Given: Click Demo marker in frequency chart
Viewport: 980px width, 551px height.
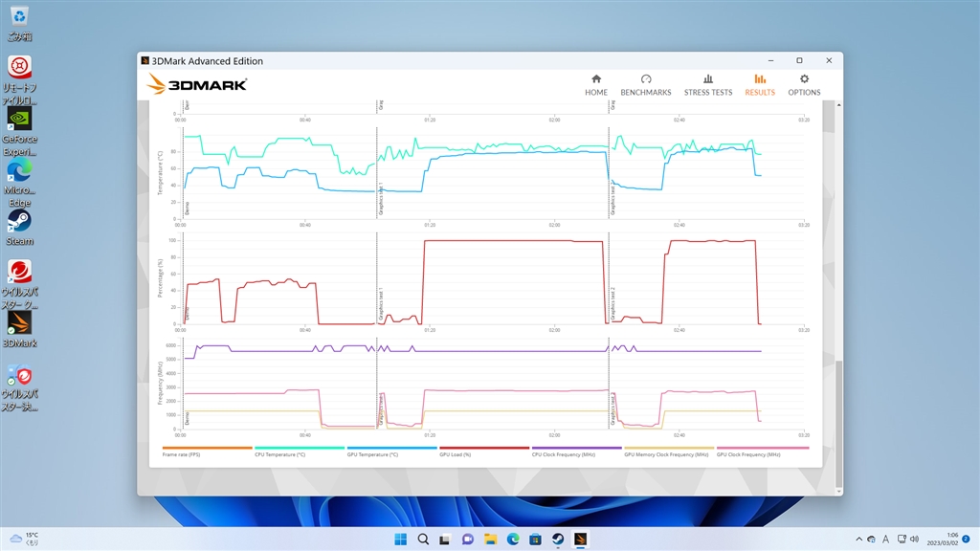Looking at the screenshot, I should pos(187,418).
